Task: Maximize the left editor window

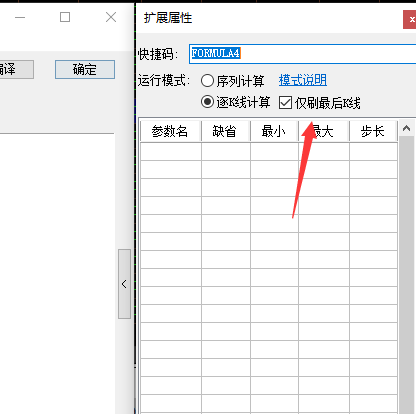Action: (65, 17)
